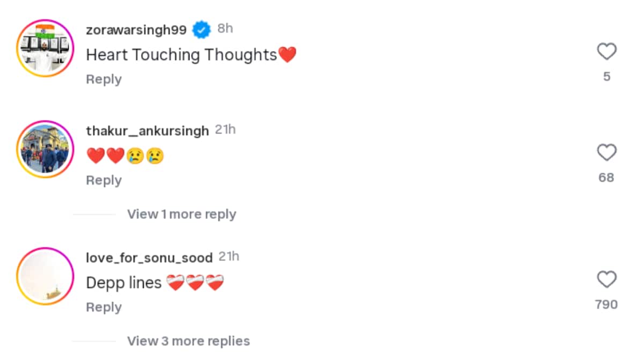Screen dimensions: 644x362
Task: Expand 'View 1 more reply'
Action: tap(181, 214)
